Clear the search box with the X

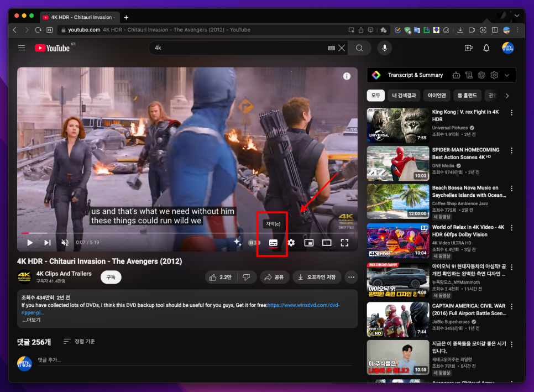[342, 48]
